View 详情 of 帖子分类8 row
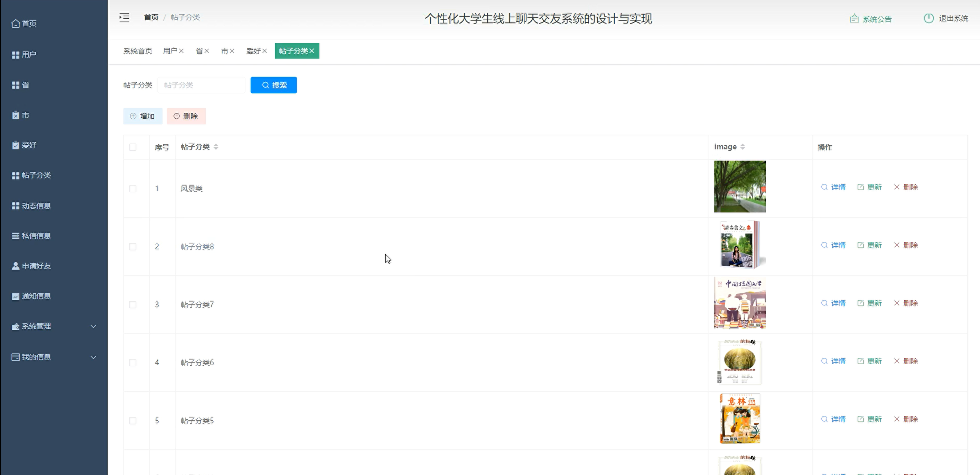 (x=833, y=245)
